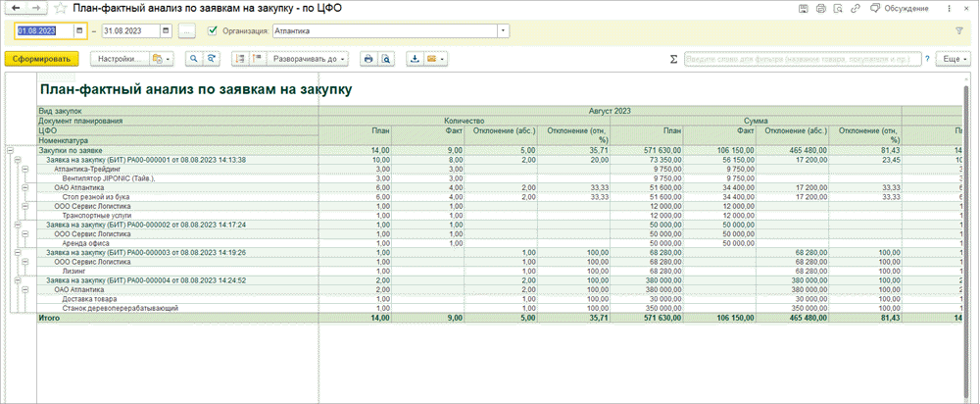Screen dimensions: 980x404
Task: Collapse all groups icon
Action: pyautogui.click(x=239, y=58)
